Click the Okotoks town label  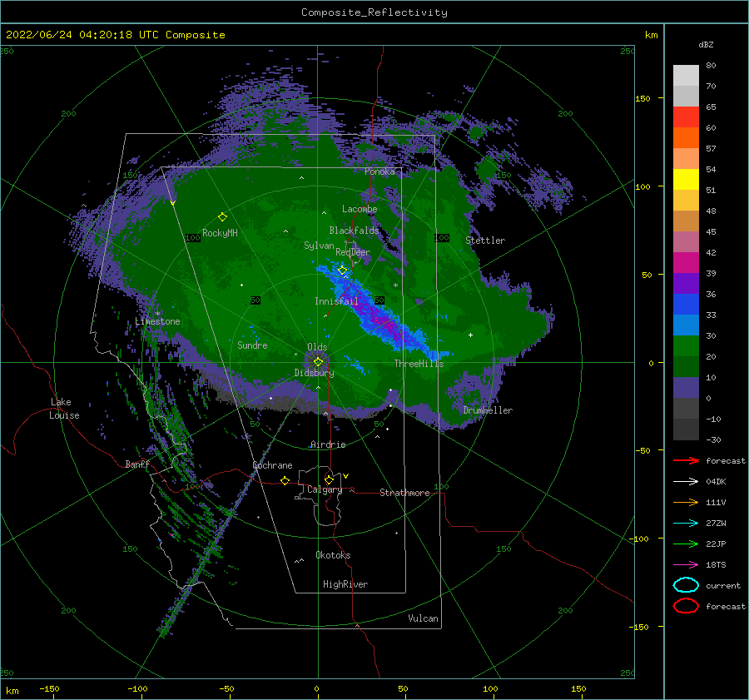point(333,555)
